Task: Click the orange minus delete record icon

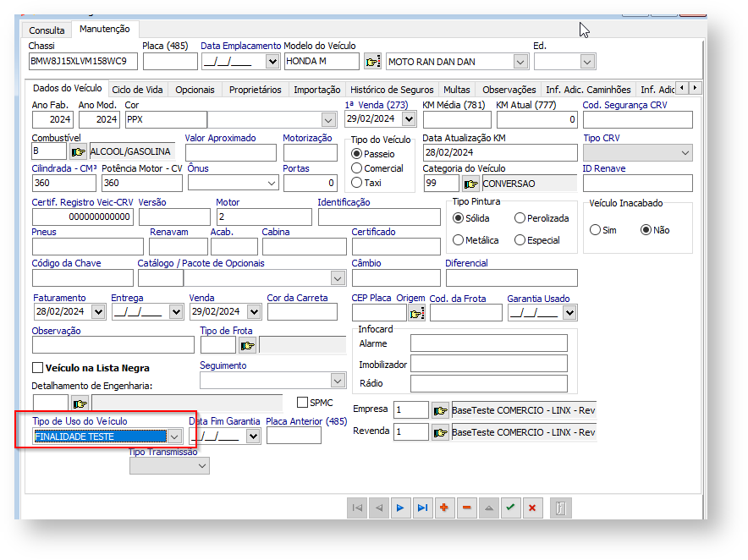Action: coord(466,508)
